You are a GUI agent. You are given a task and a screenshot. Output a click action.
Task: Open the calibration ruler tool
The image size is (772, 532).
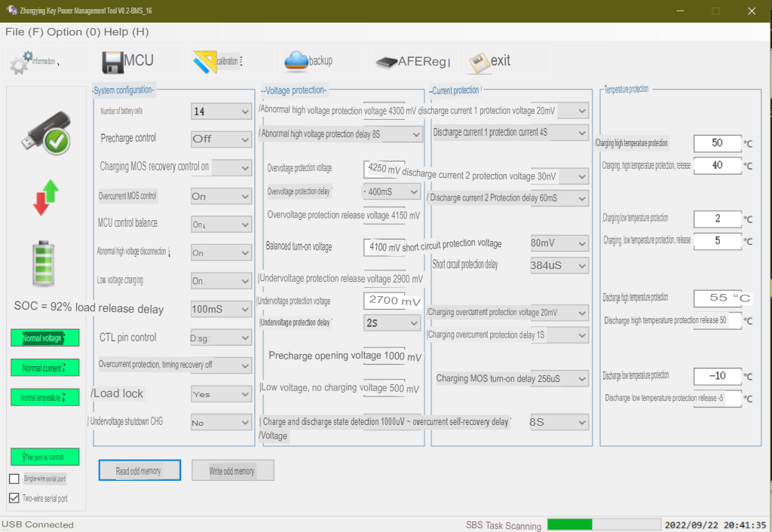point(204,62)
